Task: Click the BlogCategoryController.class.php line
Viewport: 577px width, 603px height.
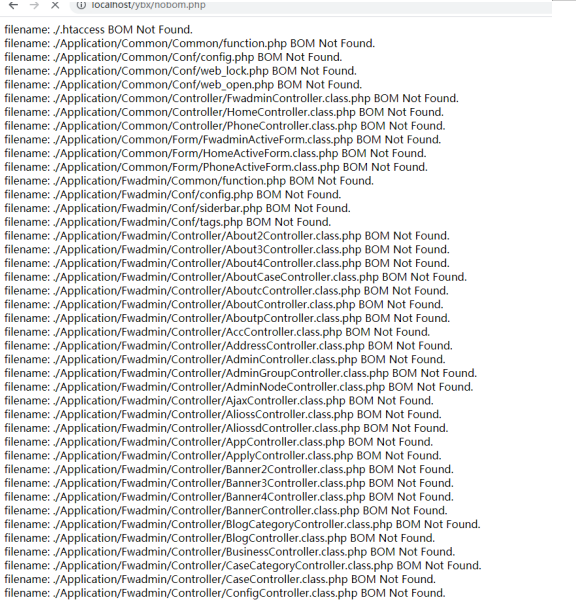Action: 242,525
